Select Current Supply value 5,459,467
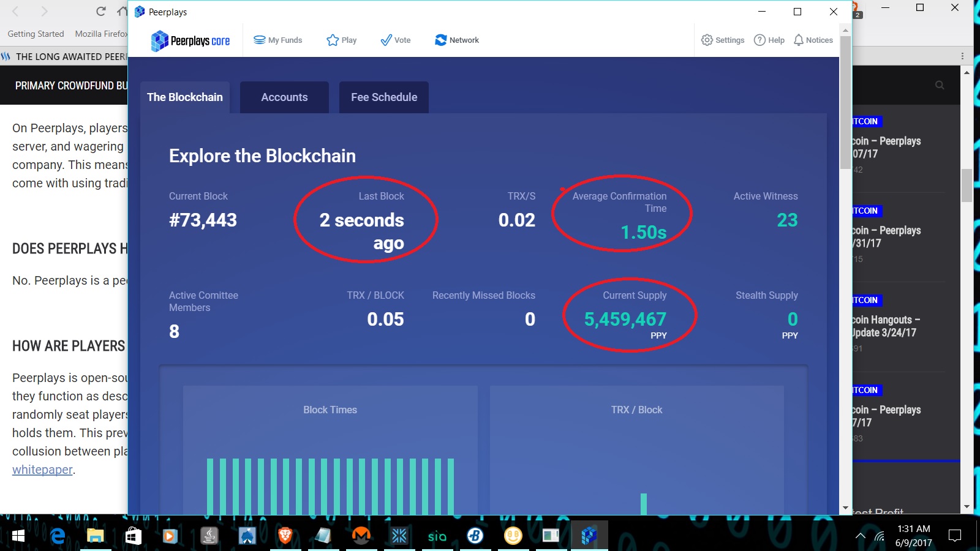 click(x=625, y=320)
